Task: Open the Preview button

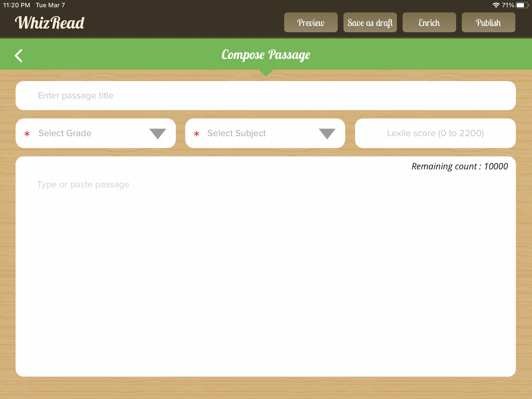Action: (311, 22)
